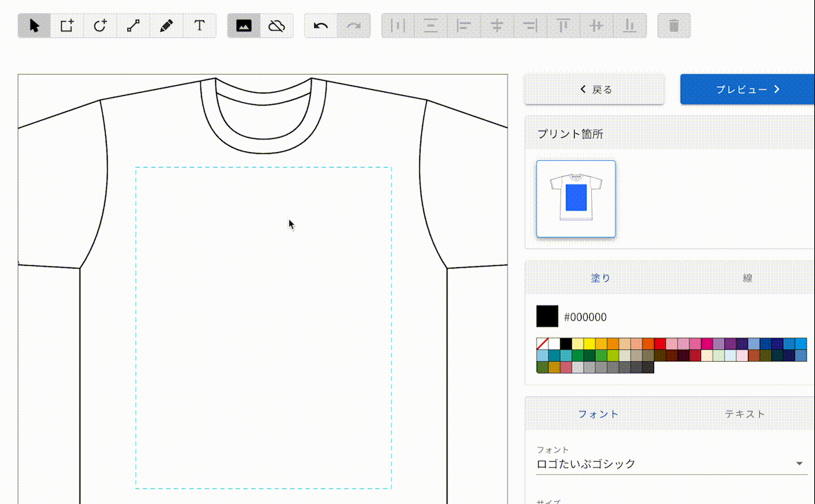Click the undo icon
The image size is (815, 504).
(x=320, y=26)
